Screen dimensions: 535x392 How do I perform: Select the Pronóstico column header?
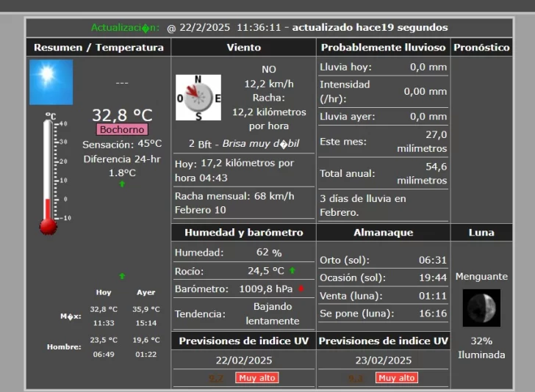(481, 48)
